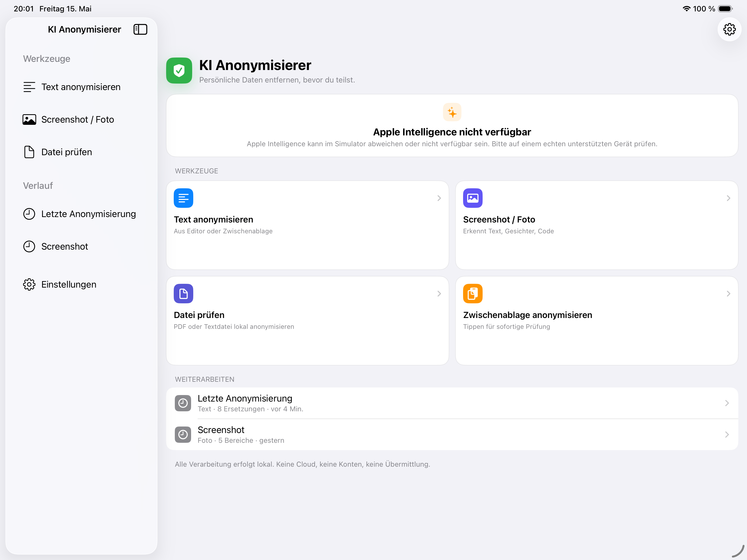Click the status bar time 20:01
Image resolution: width=747 pixels, height=560 pixels.
pos(24,9)
